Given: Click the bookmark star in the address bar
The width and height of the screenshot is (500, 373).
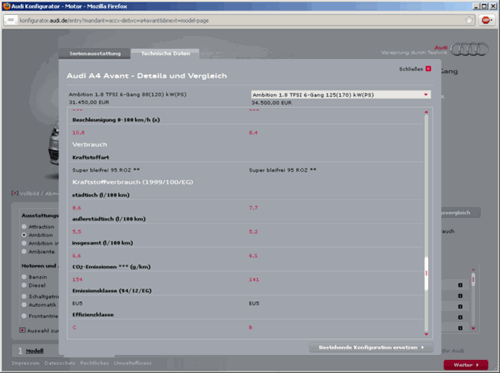Looking at the screenshot, I should click(469, 20).
